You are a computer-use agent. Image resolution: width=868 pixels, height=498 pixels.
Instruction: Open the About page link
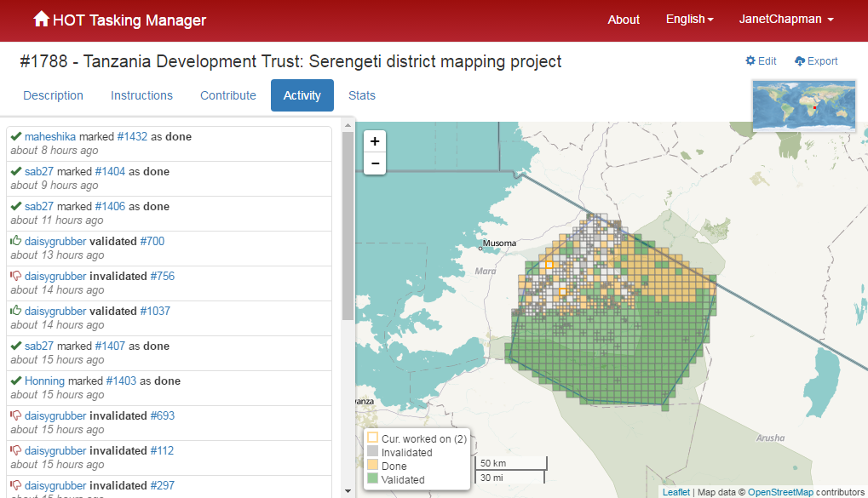pos(624,20)
